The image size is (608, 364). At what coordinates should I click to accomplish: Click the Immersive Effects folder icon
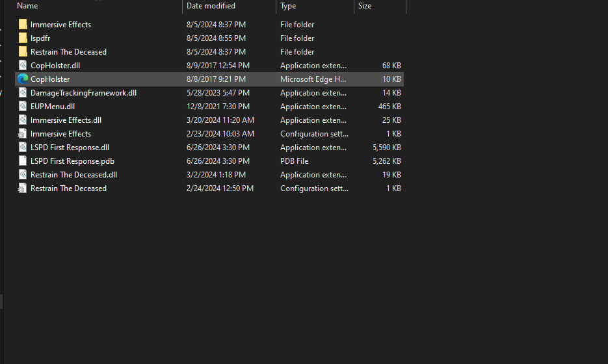tap(23, 25)
